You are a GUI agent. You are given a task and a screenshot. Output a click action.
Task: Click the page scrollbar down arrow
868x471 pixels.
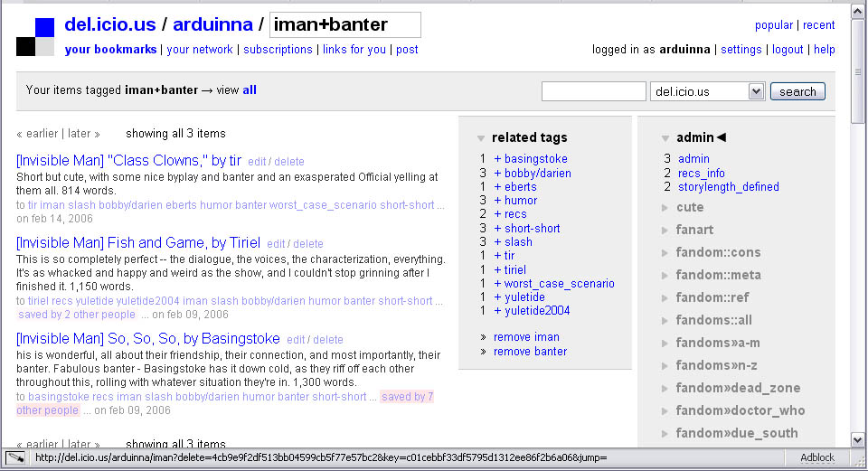(x=857, y=440)
